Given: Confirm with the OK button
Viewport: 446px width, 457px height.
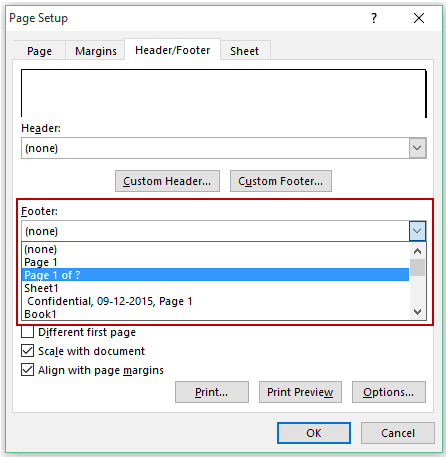Looking at the screenshot, I should pos(314,433).
